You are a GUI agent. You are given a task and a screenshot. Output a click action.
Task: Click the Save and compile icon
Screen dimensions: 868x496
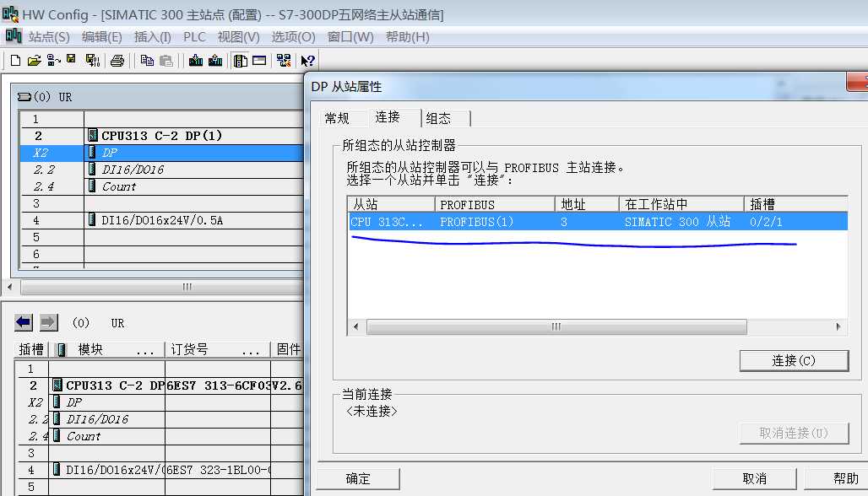coord(92,60)
